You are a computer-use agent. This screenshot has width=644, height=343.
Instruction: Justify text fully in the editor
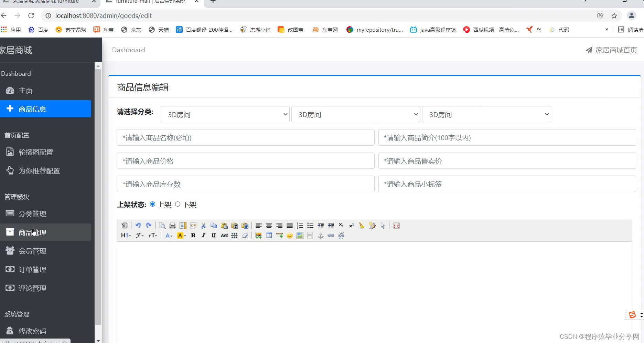(290, 226)
